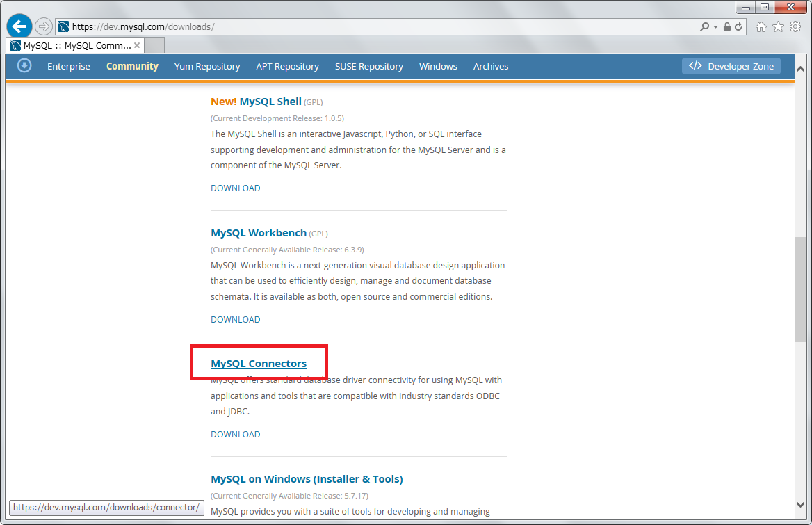Click inside the address bar URL field

[x=278, y=26]
